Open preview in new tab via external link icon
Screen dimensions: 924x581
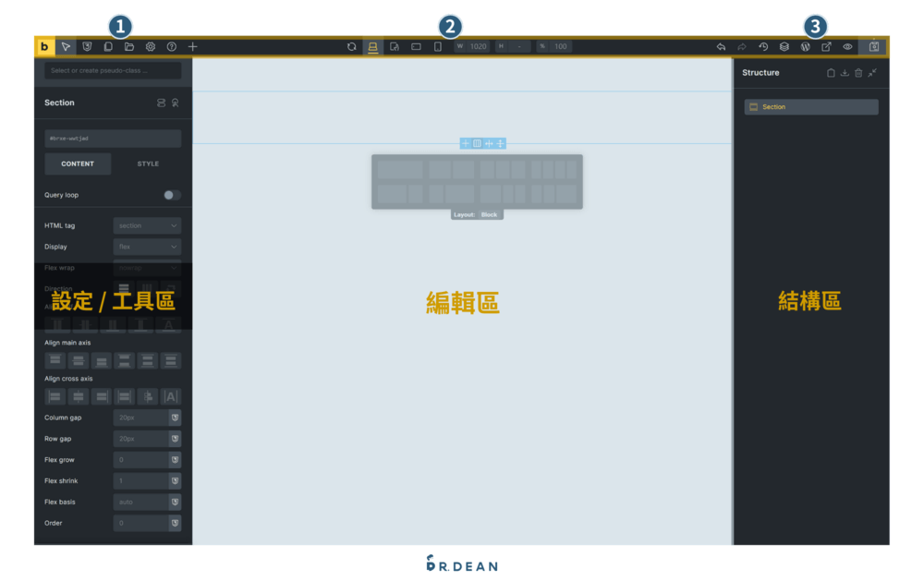click(x=827, y=46)
